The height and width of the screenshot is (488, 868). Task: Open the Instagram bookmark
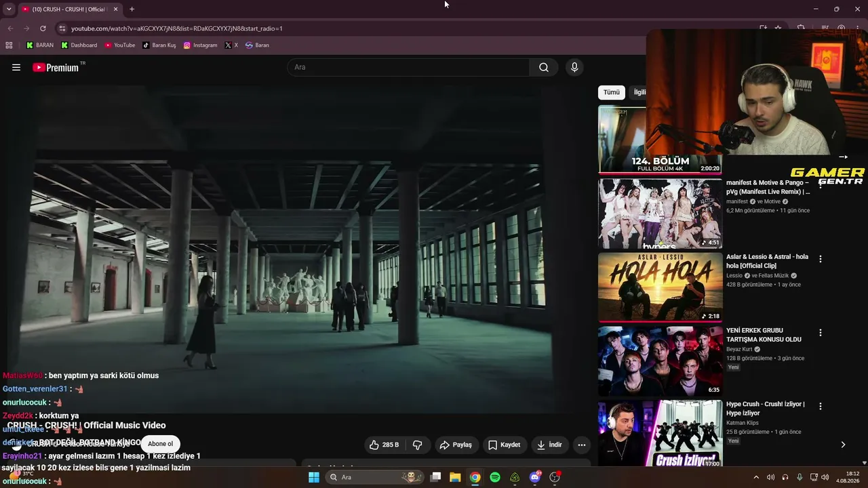click(x=200, y=45)
